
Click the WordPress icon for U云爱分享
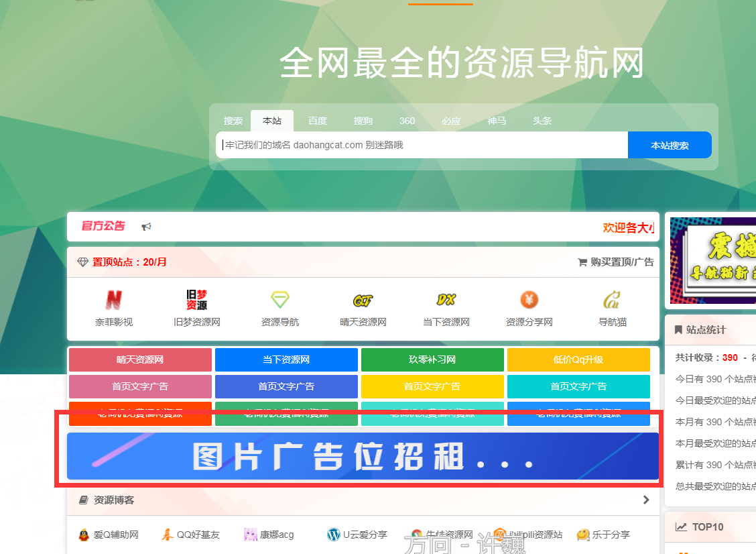pyautogui.click(x=333, y=535)
